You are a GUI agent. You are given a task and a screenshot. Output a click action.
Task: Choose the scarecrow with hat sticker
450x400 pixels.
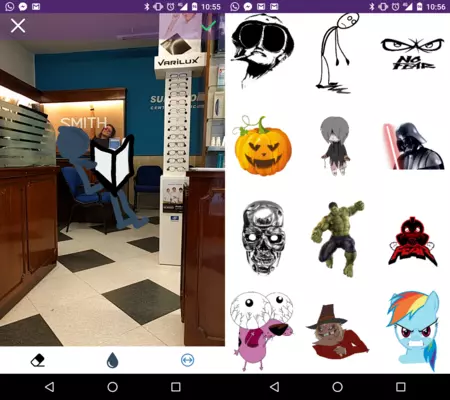(x=337, y=332)
